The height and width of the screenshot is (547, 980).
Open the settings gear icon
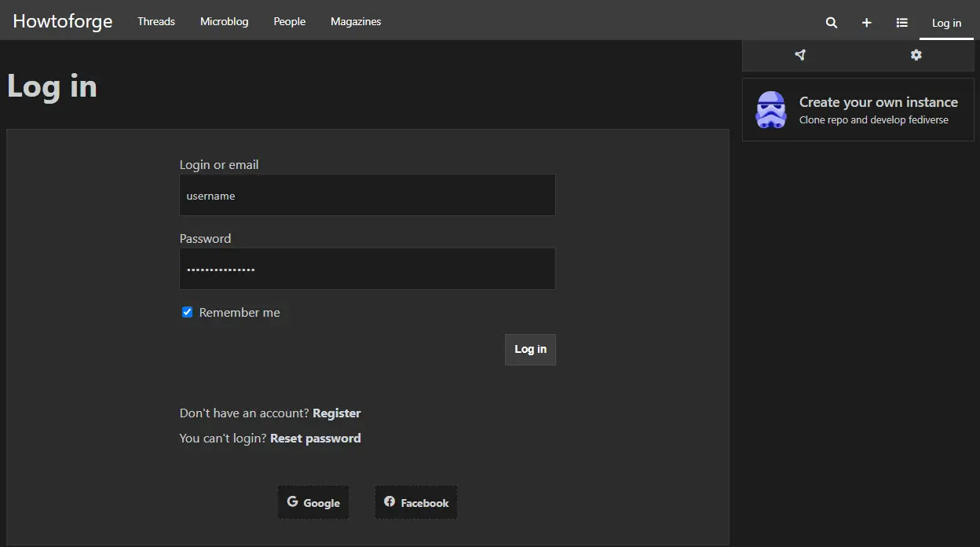point(916,55)
